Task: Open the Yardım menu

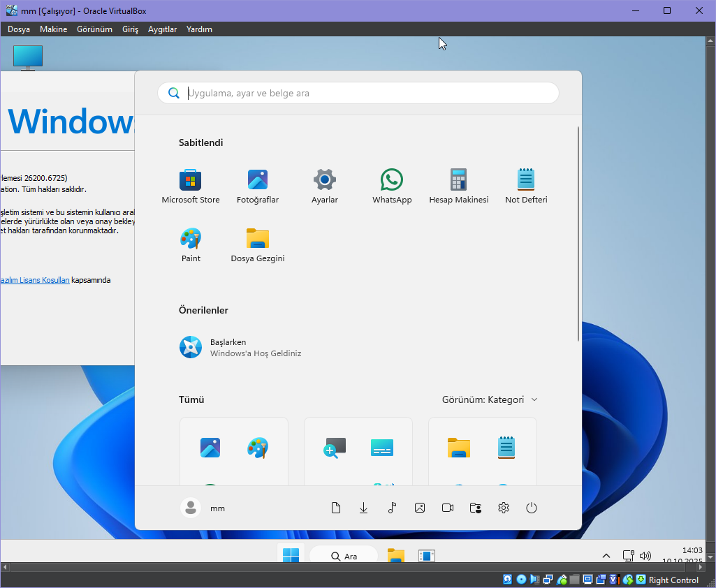Action: [199, 29]
